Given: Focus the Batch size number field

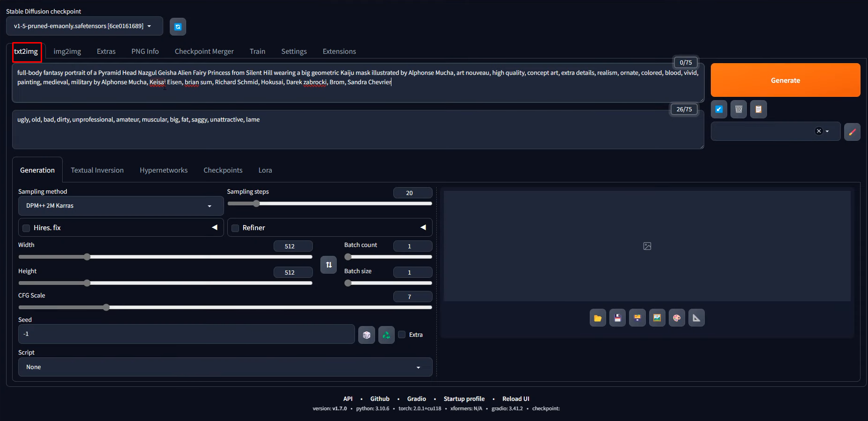Looking at the screenshot, I should (x=413, y=272).
